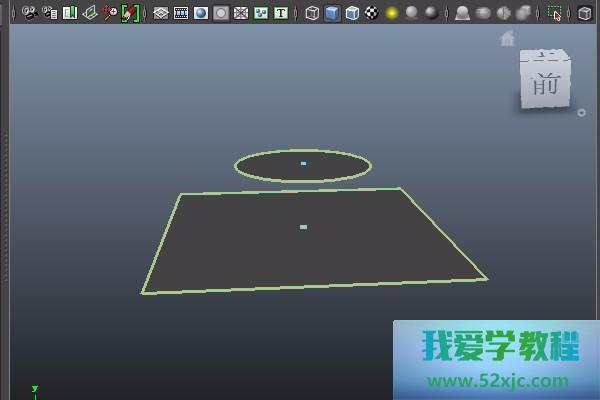The height and width of the screenshot is (400, 600).
Task: Click the Gate Mask icon
Action: 221,13
